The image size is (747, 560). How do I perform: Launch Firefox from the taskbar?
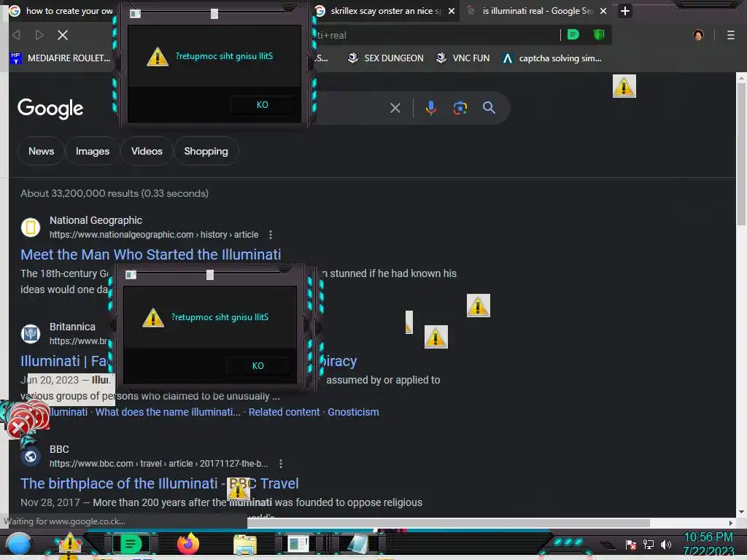[188, 543]
